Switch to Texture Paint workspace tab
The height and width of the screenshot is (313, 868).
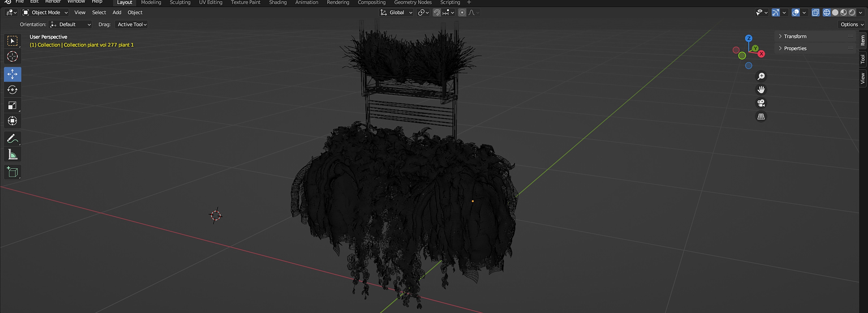tap(246, 2)
